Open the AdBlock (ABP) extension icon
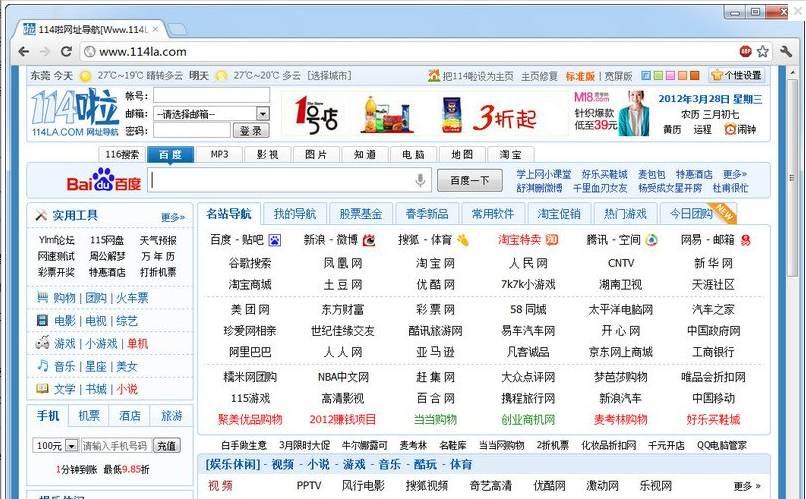The width and height of the screenshot is (806, 499). [745, 51]
